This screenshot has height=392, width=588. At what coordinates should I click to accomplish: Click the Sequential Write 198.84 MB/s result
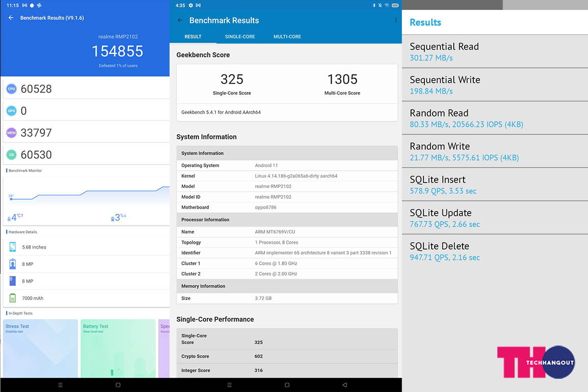(x=495, y=85)
